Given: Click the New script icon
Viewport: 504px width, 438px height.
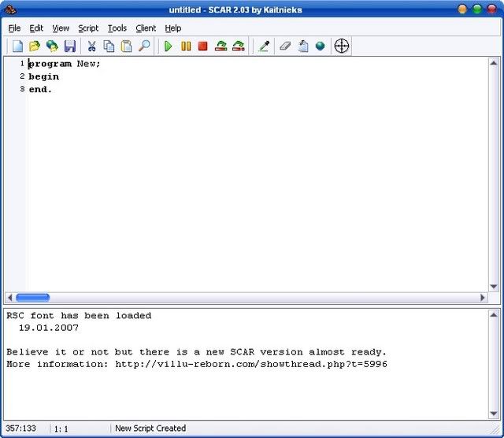Looking at the screenshot, I should (x=17, y=46).
